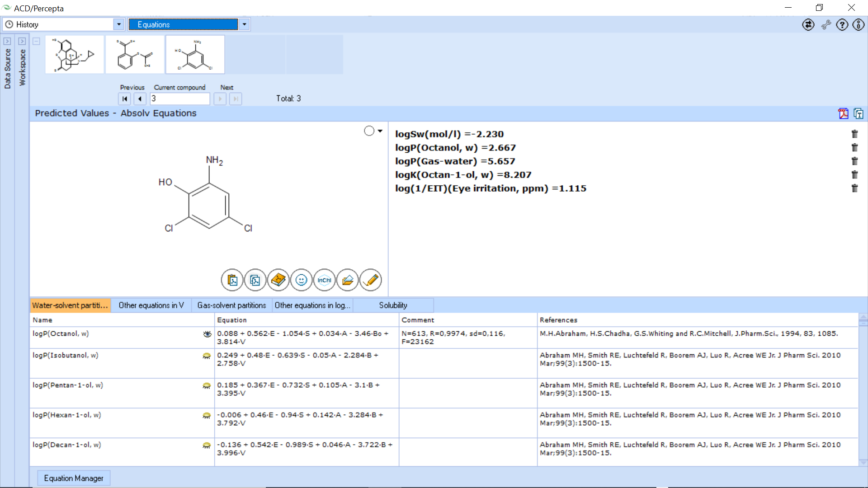Switch to the Solubility tab
Screen dimensions: 868x488
click(x=393, y=305)
